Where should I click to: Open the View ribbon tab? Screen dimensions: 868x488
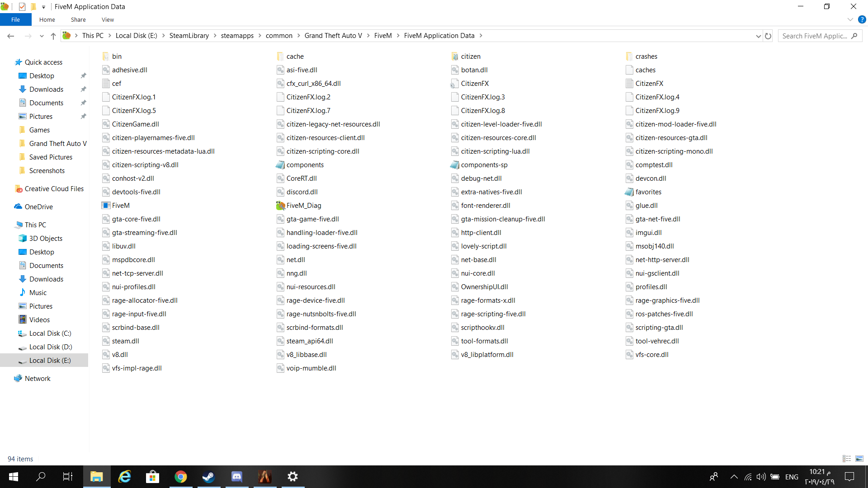[x=108, y=19]
